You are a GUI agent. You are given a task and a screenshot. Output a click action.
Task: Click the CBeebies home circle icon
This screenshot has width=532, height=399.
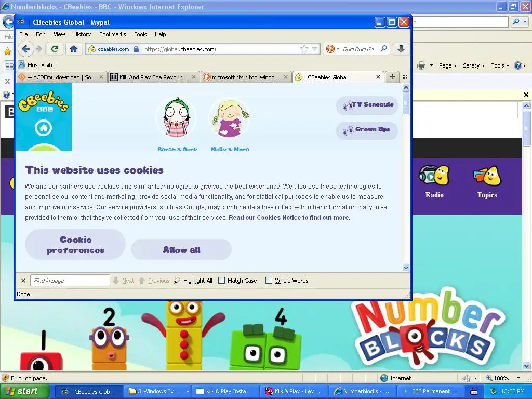pyautogui.click(x=44, y=128)
